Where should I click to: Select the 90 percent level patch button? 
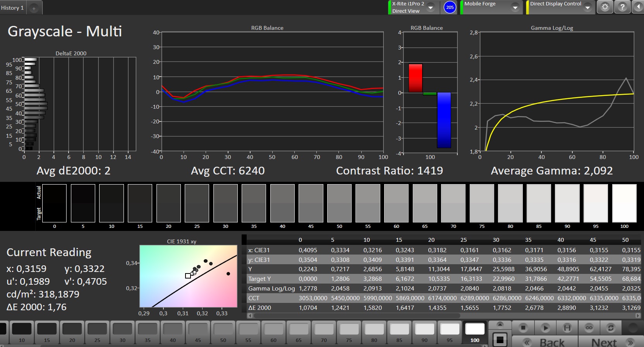click(424, 333)
